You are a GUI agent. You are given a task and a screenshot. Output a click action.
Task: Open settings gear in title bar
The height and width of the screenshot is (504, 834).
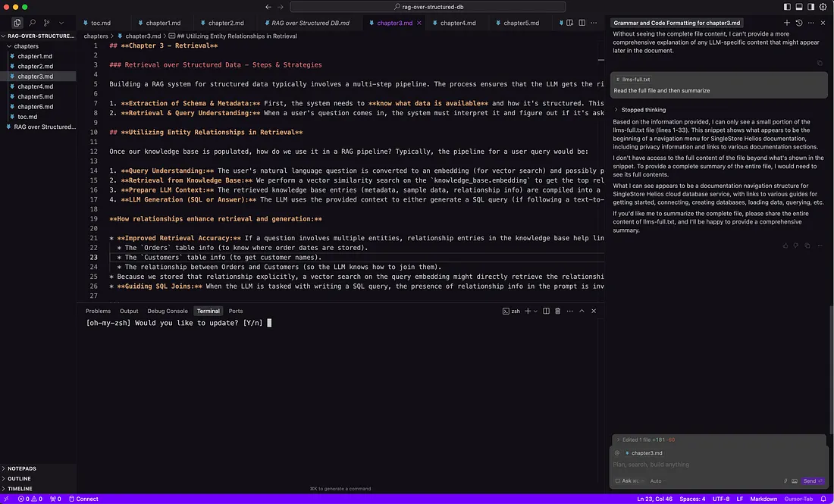pos(823,7)
